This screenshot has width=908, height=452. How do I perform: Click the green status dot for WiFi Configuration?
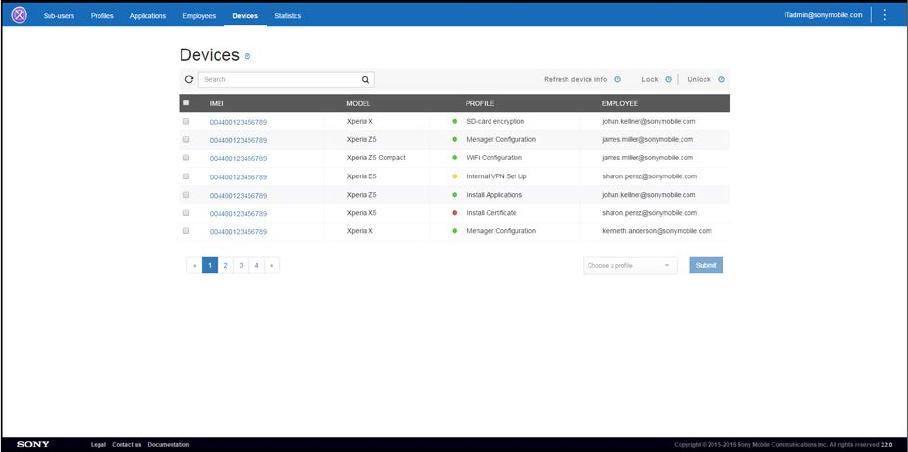pos(455,157)
